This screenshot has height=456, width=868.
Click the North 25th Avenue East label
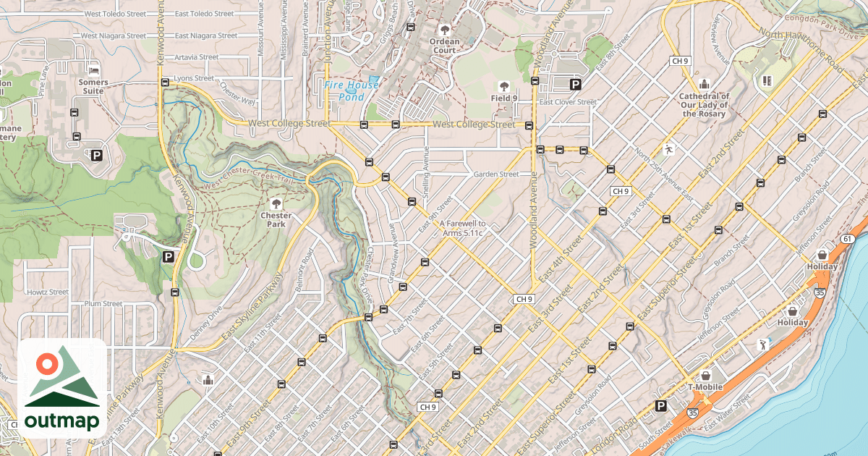point(663,174)
